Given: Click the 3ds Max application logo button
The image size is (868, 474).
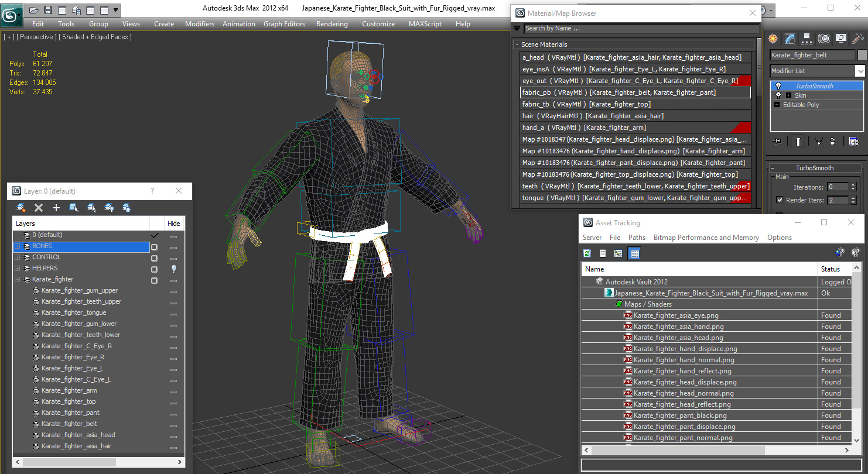Looking at the screenshot, I should point(12,15).
